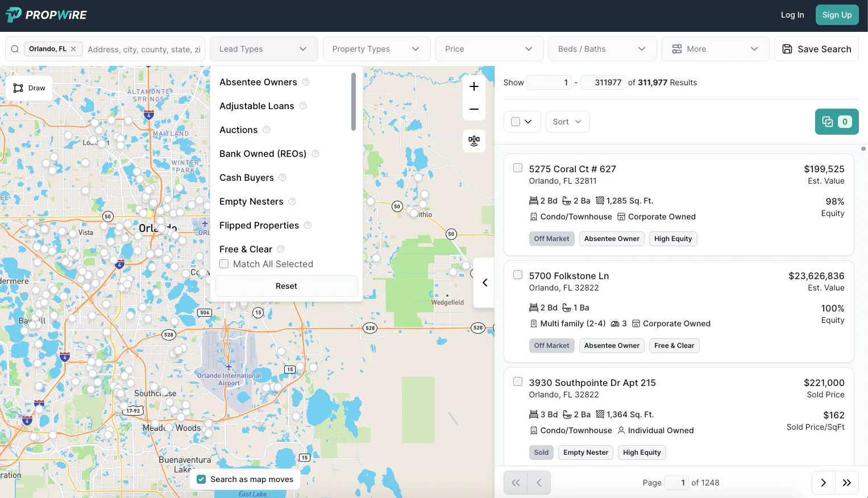Remove the Orlando, FL search tag

tap(73, 49)
